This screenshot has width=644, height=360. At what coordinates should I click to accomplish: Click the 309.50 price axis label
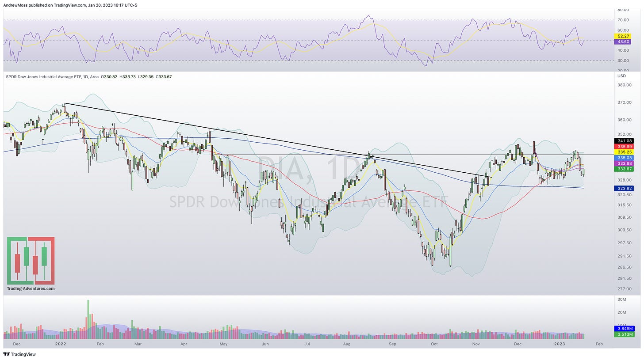[x=624, y=217]
